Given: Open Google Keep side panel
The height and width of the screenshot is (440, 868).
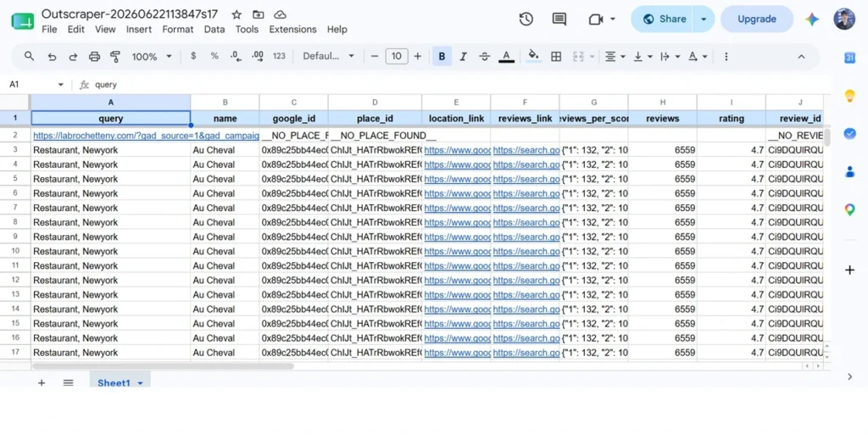Looking at the screenshot, I should (849, 95).
